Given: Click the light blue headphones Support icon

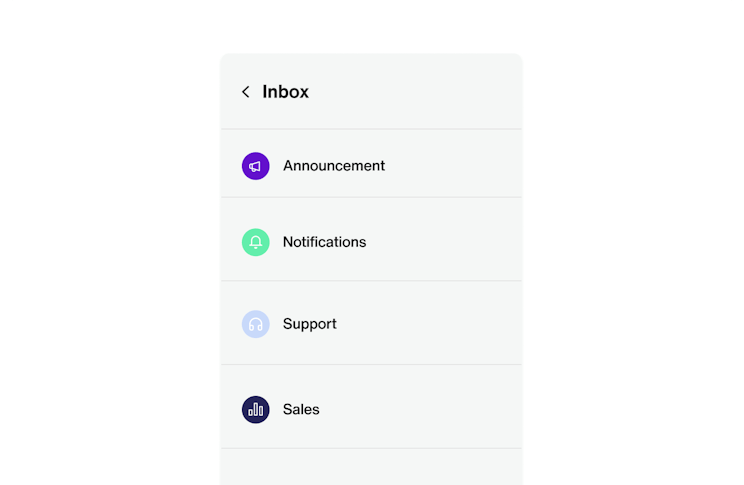Looking at the screenshot, I should (256, 324).
